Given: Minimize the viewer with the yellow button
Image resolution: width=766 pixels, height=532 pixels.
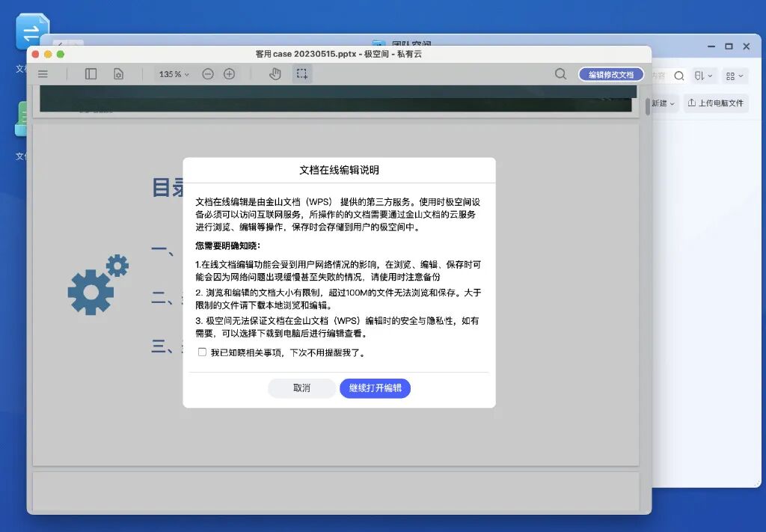Looking at the screenshot, I should pos(48,54).
